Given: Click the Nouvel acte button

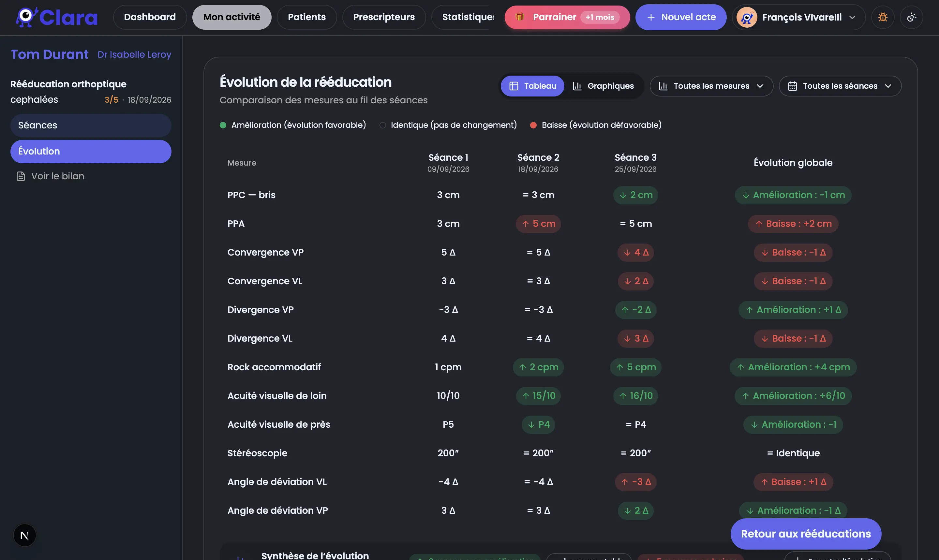Looking at the screenshot, I should 681,17.
